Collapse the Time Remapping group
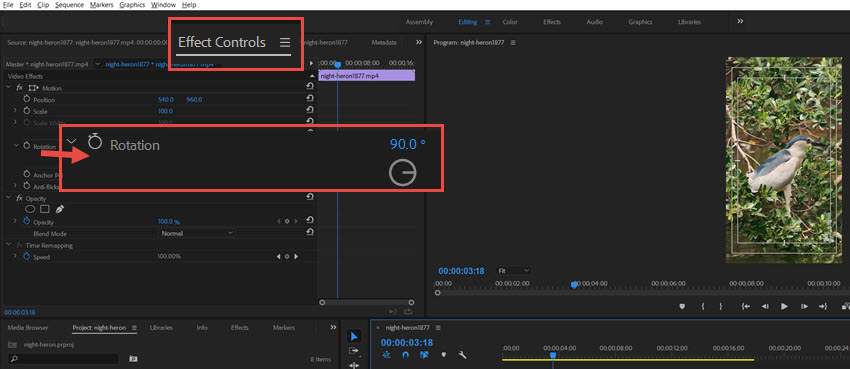850x369 pixels. (9, 245)
